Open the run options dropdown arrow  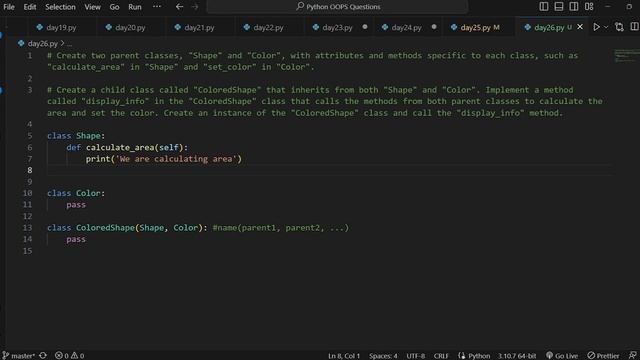(x=606, y=27)
